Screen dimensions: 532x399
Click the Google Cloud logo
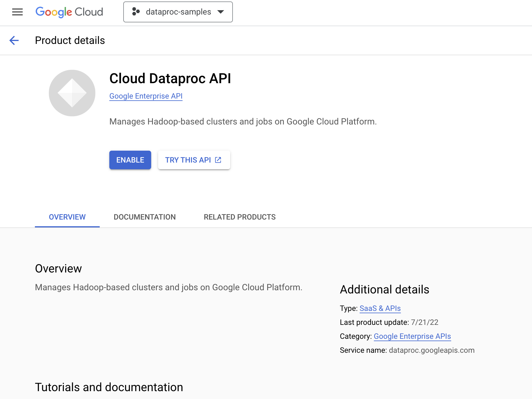[x=69, y=12]
